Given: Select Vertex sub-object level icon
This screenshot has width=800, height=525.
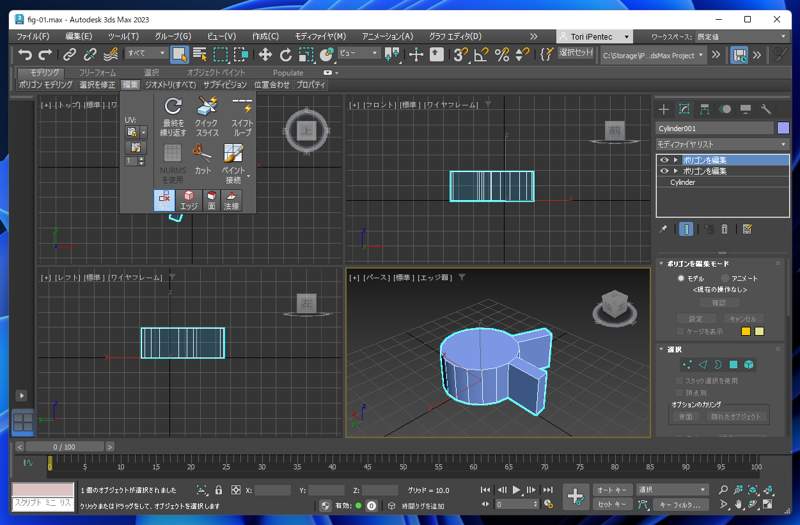Looking at the screenshot, I should click(687, 364).
